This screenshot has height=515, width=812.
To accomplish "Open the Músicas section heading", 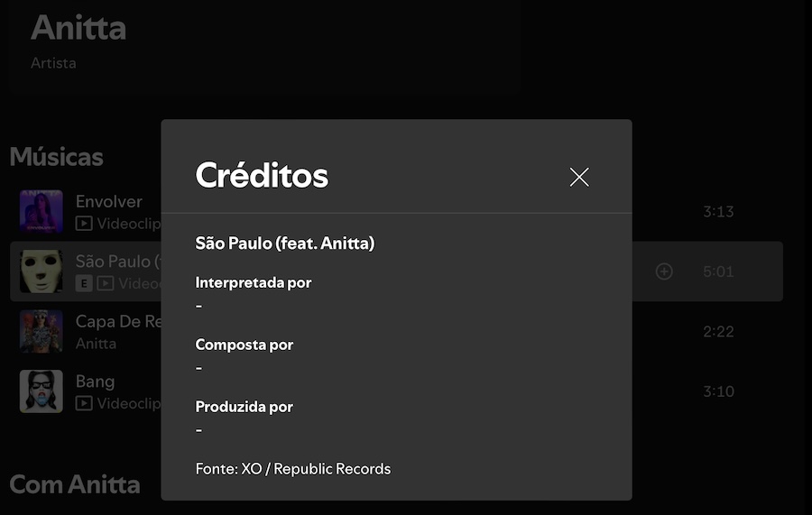I will point(57,157).
